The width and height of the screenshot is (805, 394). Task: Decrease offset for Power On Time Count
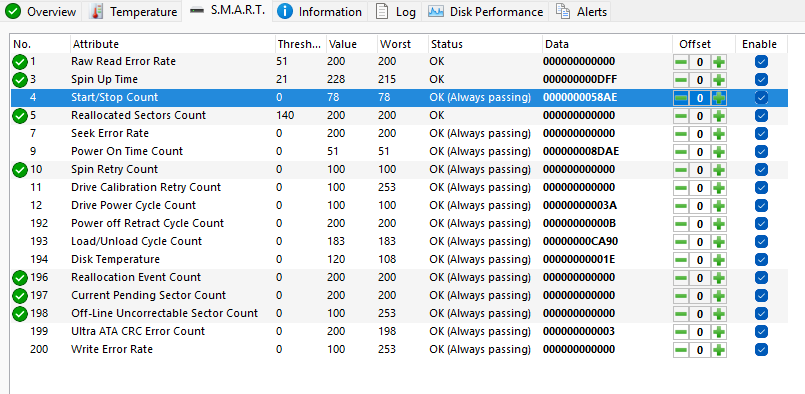coord(681,152)
